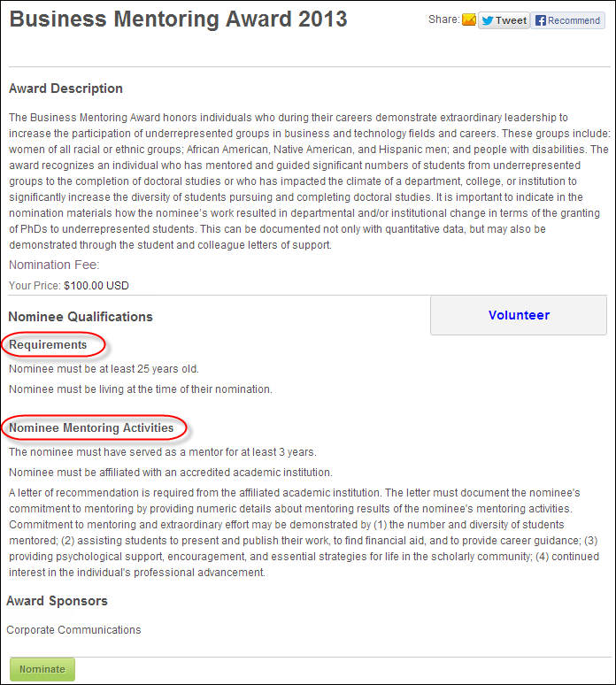Click the Business Mentoring Award 2013 title
The image size is (616, 685).
[178, 19]
